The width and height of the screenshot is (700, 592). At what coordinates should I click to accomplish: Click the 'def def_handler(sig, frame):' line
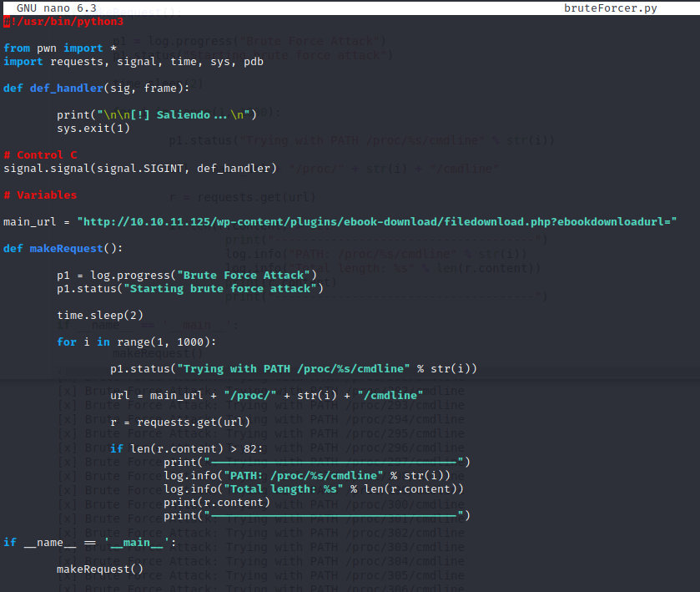tap(97, 88)
